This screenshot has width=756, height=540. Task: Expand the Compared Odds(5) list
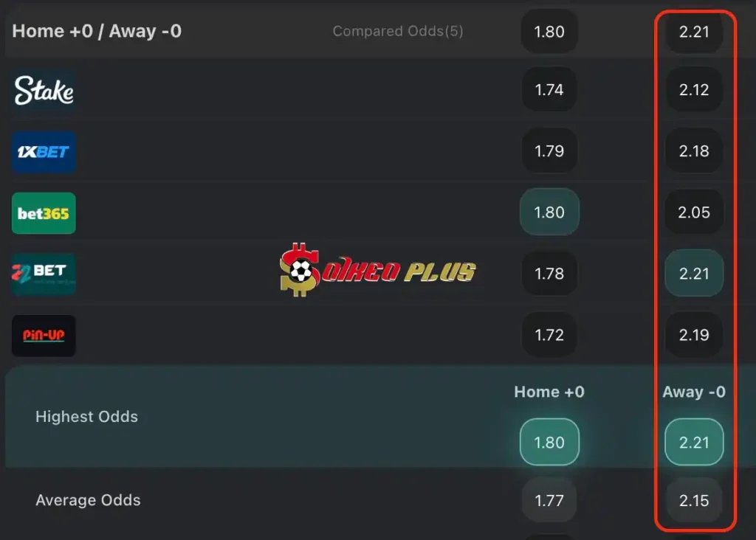(x=398, y=31)
